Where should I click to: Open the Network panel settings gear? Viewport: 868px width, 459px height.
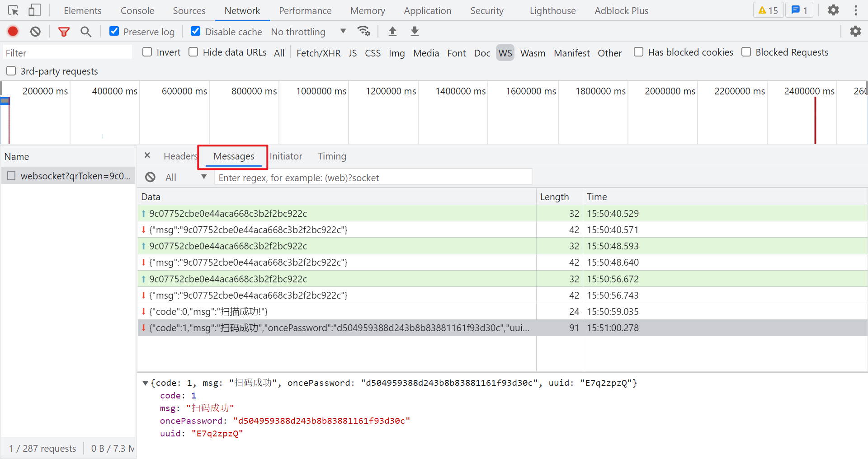click(855, 31)
